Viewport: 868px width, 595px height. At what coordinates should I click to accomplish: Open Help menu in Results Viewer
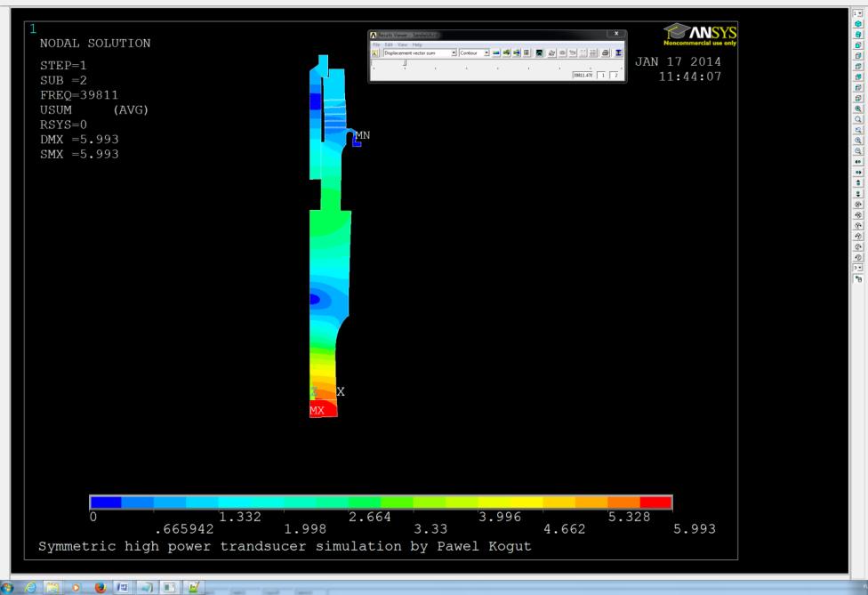417,44
